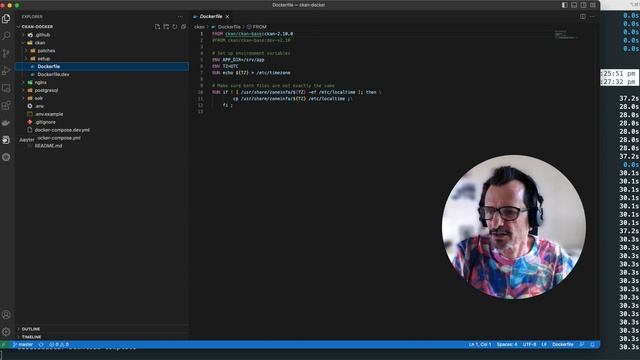Open editor more actions ellipsis

coord(592,16)
